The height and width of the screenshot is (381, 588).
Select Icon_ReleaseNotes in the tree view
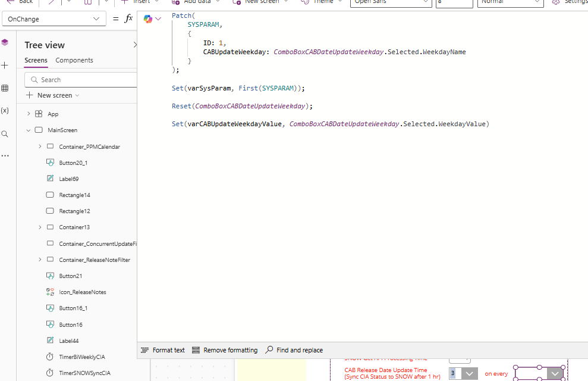(83, 292)
